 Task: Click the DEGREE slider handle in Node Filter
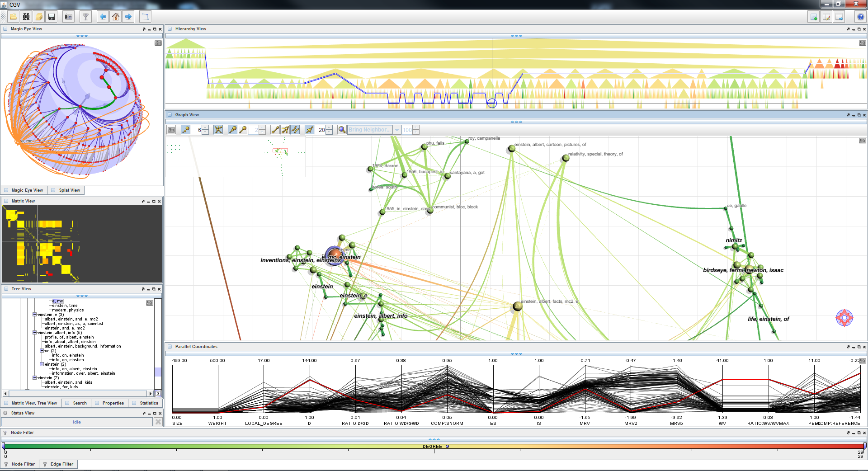click(x=447, y=447)
